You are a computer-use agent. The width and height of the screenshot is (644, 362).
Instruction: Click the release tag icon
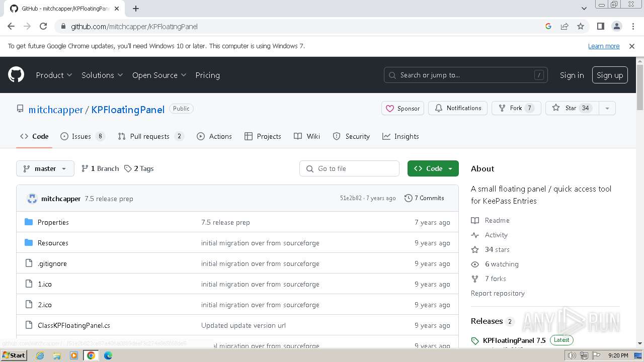pyautogui.click(x=475, y=340)
